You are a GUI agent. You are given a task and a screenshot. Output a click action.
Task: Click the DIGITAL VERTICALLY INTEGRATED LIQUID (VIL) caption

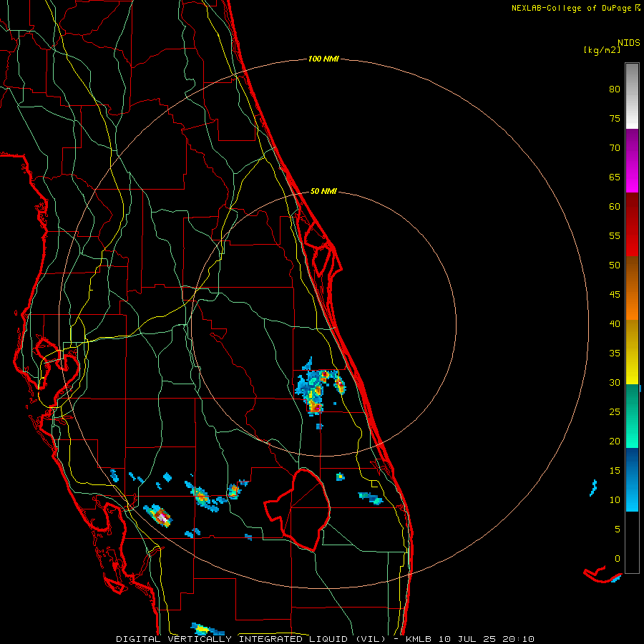pyautogui.click(x=251, y=639)
